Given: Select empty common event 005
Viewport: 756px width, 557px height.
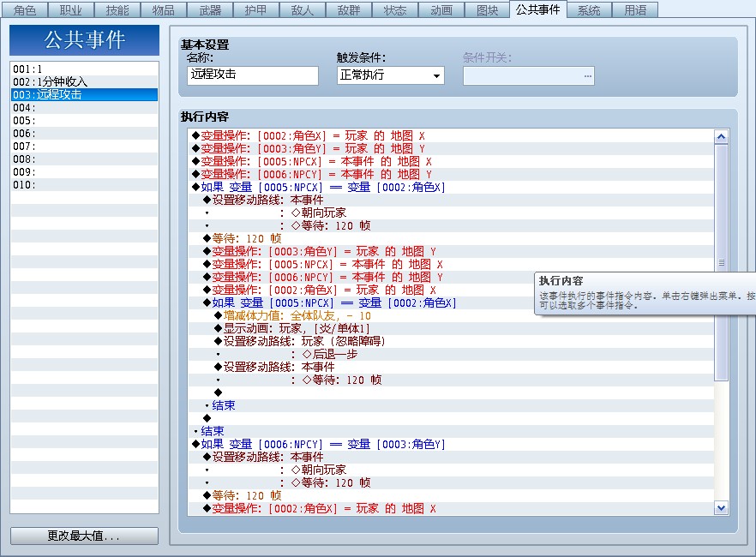Looking at the screenshot, I should pyautogui.click(x=84, y=121).
